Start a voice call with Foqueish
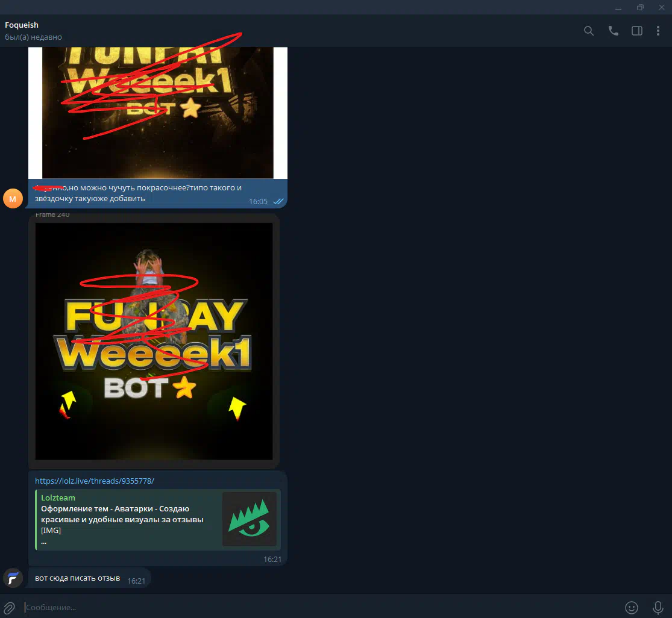The height and width of the screenshot is (618, 672). (x=613, y=31)
